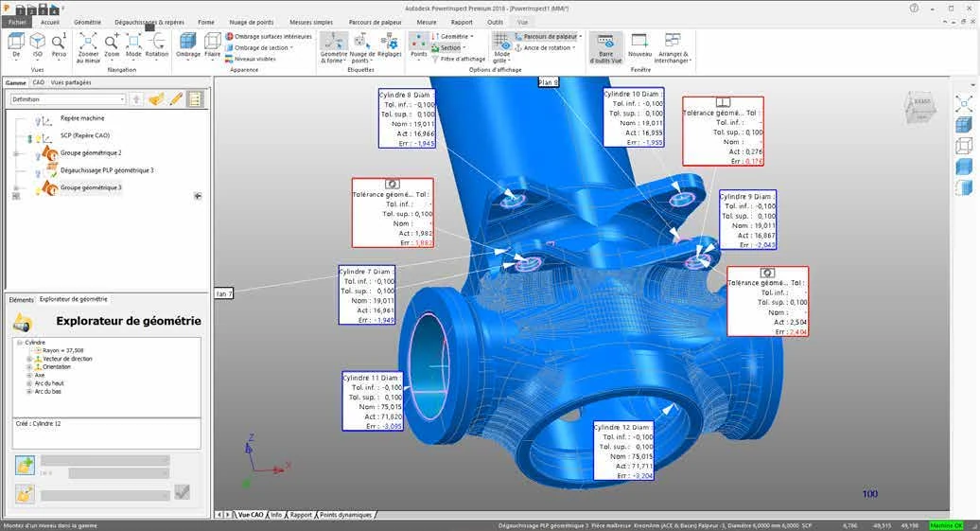980x531 pixels.
Task: Toggle Points display option
Action: pos(419,47)
